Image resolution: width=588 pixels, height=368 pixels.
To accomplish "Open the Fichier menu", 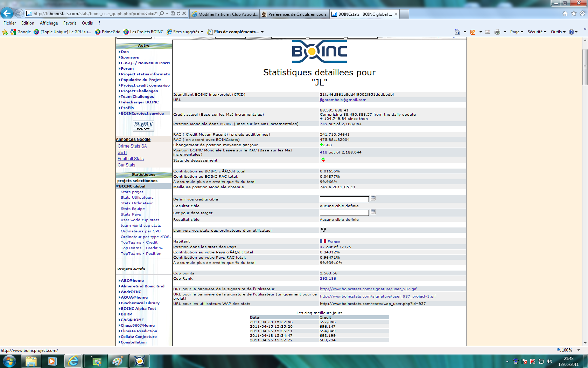I will 9,23.
